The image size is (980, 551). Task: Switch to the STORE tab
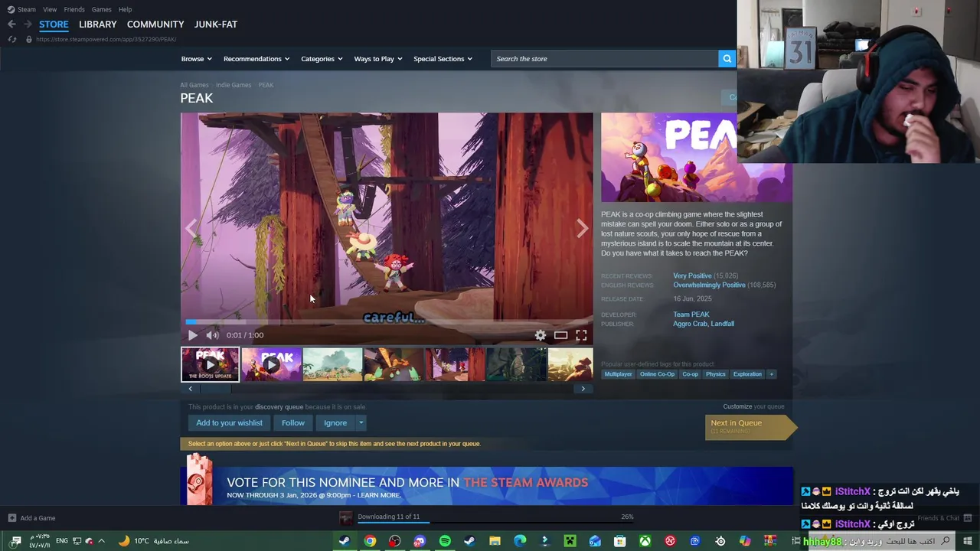pos(54,24)
